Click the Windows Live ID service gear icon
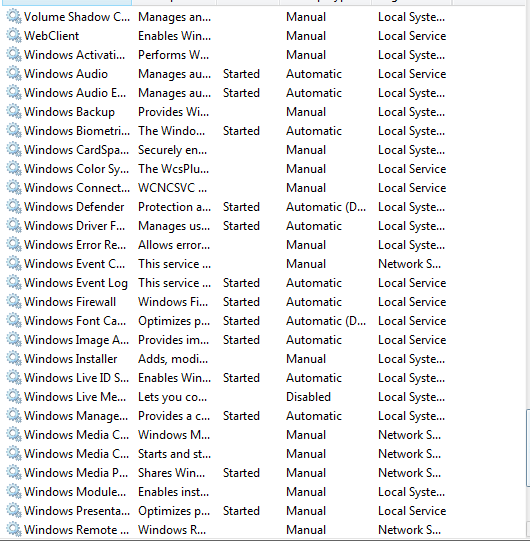Viewport: 530px width, 541px height. pyautogui.click(x=14, y=377)
